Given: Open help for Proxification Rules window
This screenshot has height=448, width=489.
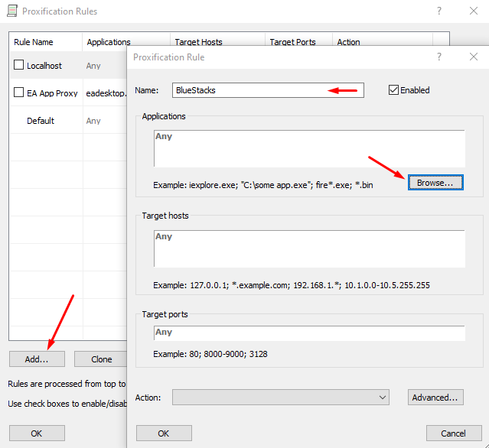Looking at the screenshot, I should coord(439,11).
